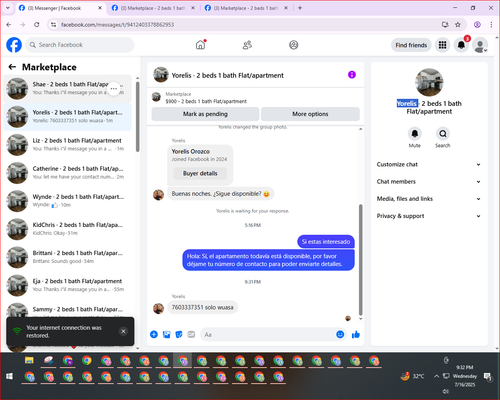Switch to second Marketplace browser tab
This screenshot has height=400, width=500.
pos(153,8)
